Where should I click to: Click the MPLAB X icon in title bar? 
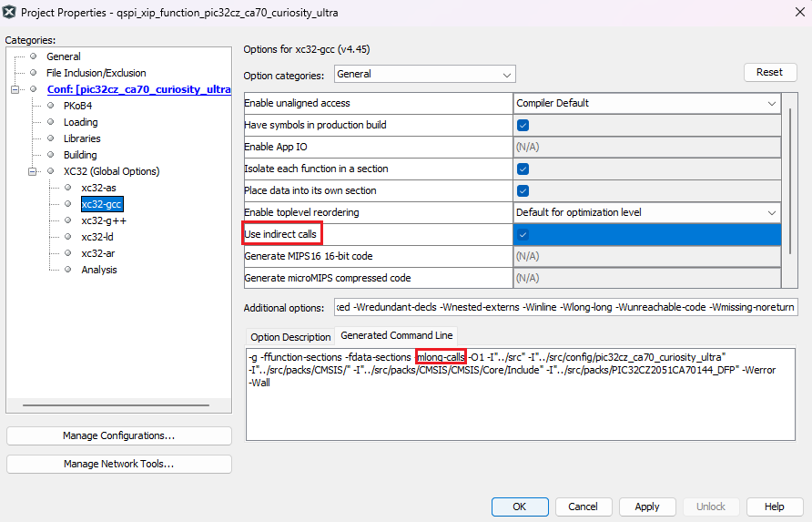[9, 12]
